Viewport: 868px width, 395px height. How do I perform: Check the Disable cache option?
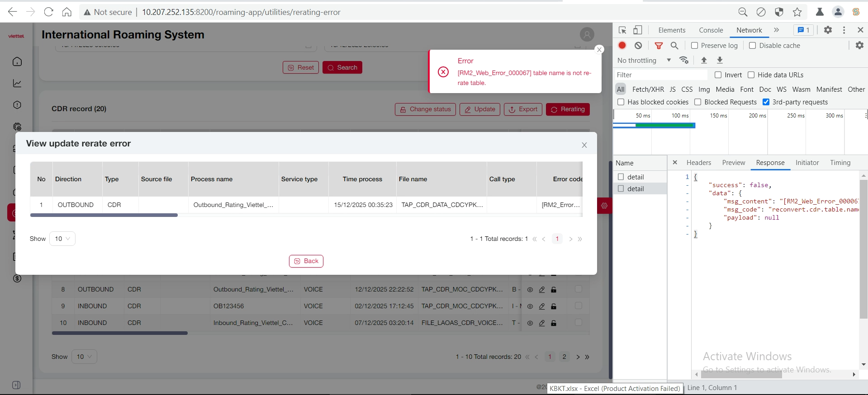753,46
